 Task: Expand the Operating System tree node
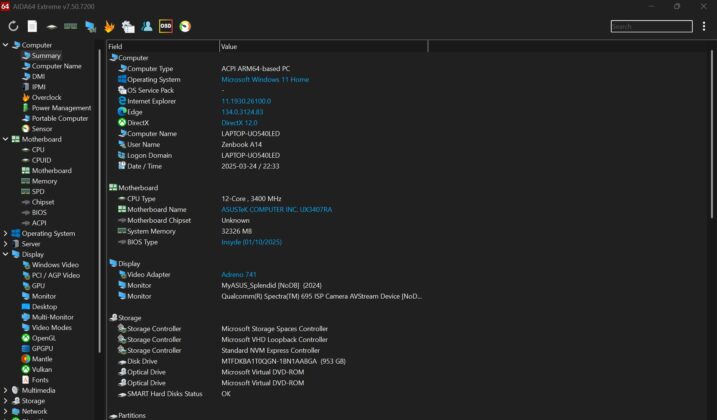point(5,233)
